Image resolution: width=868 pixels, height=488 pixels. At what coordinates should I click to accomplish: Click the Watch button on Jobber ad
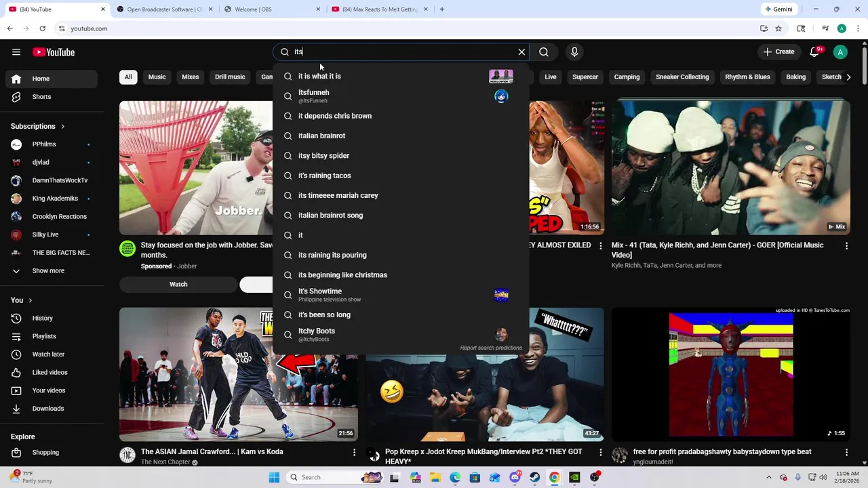pyautogui.click(x=178, y=285)
